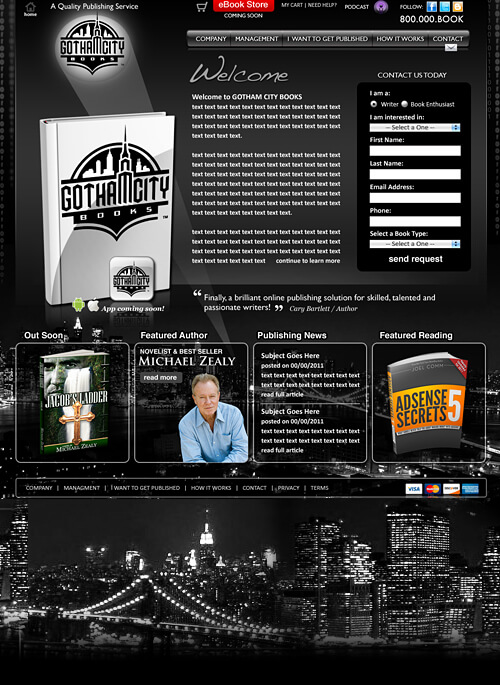Click the purple podcast icon
Viewport: 500px width, 685px height.
coord(381,7)
